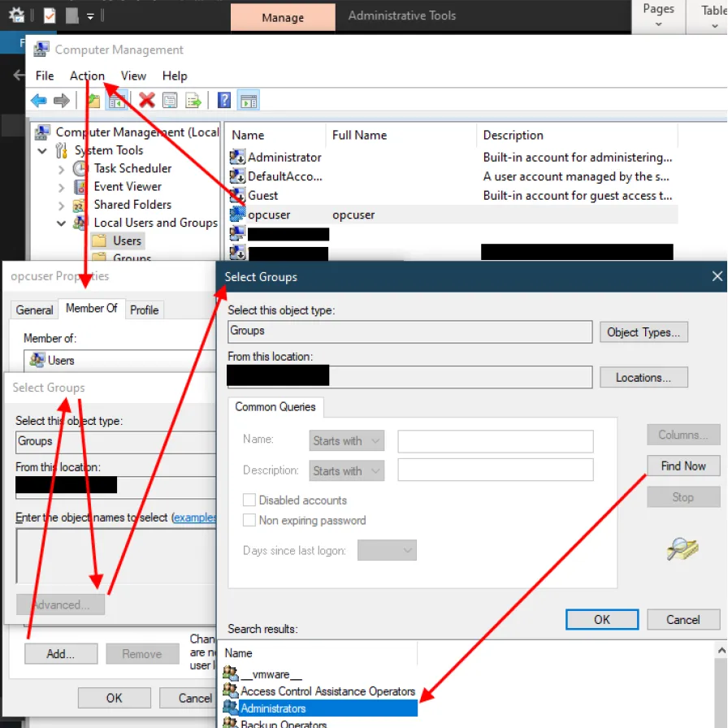Viewport: 728px width, 728px height.
Task: Click the Export List toolbar icon
Action: coord(194,100)
